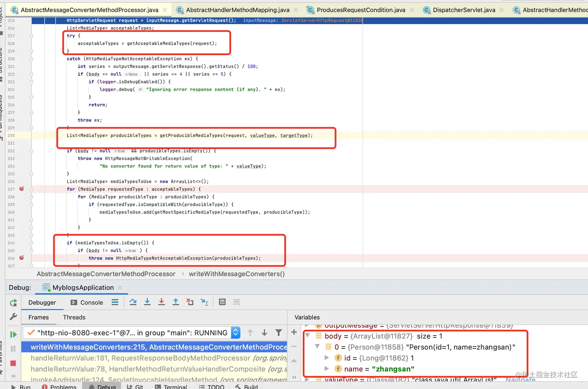Collapse the body ArrayList variable
The width and height of the screenshot is (588, 389).
click(x=308, y=335)
